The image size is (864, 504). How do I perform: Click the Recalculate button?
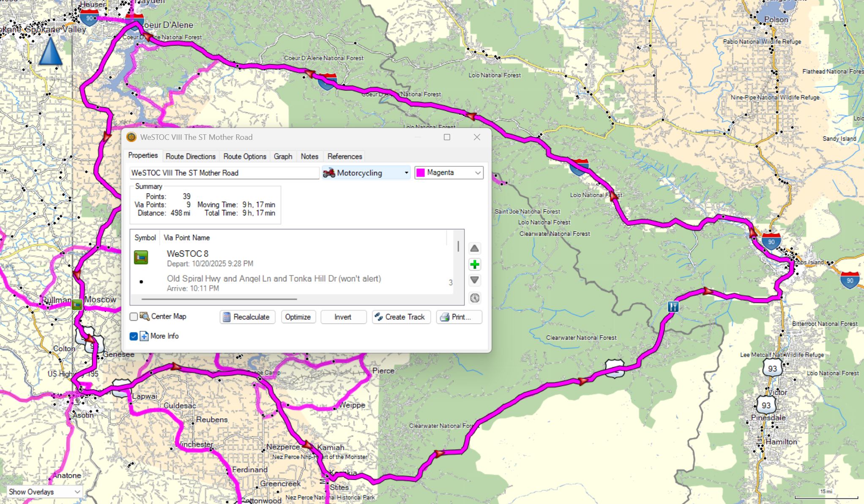(x=247, y=317)
